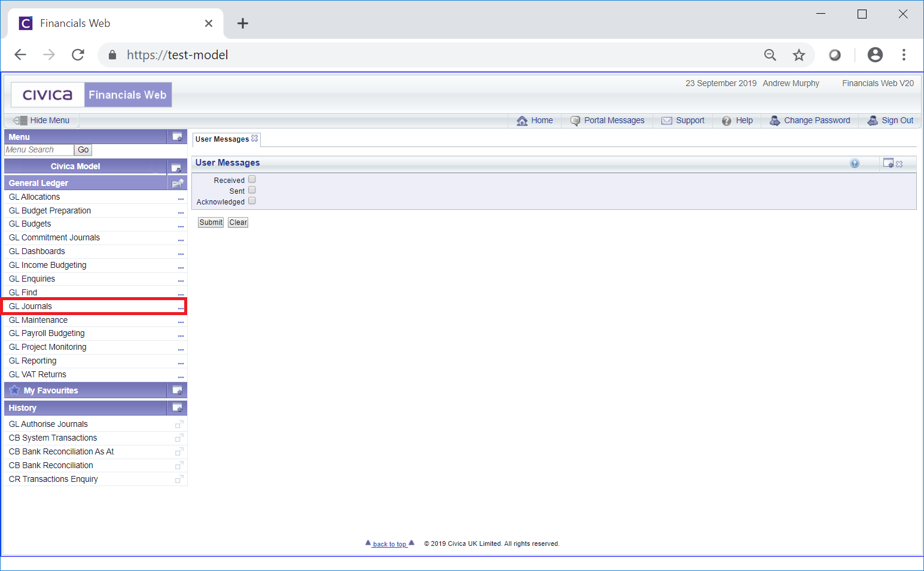Image resolution: width=924 pixels, height=571 pixels.
Task: Expand GL Allocations submenu dots
Action: click(x=181, y=199)
